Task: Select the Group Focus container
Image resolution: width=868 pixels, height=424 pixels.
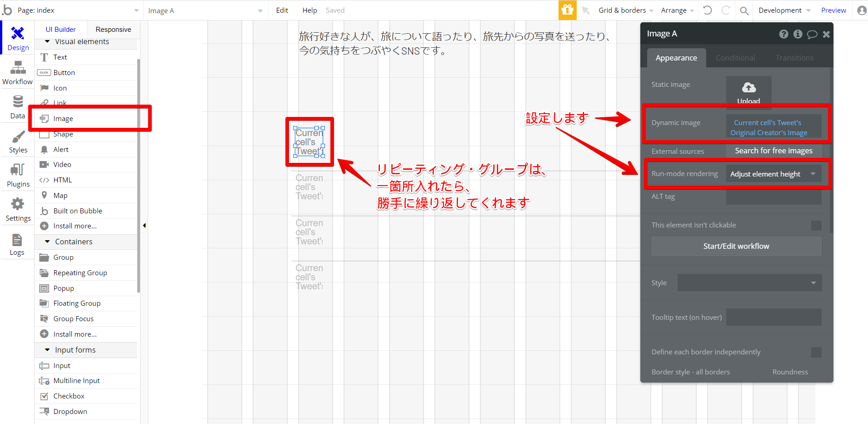Action: pyautogui.click(x=86, y=318)
